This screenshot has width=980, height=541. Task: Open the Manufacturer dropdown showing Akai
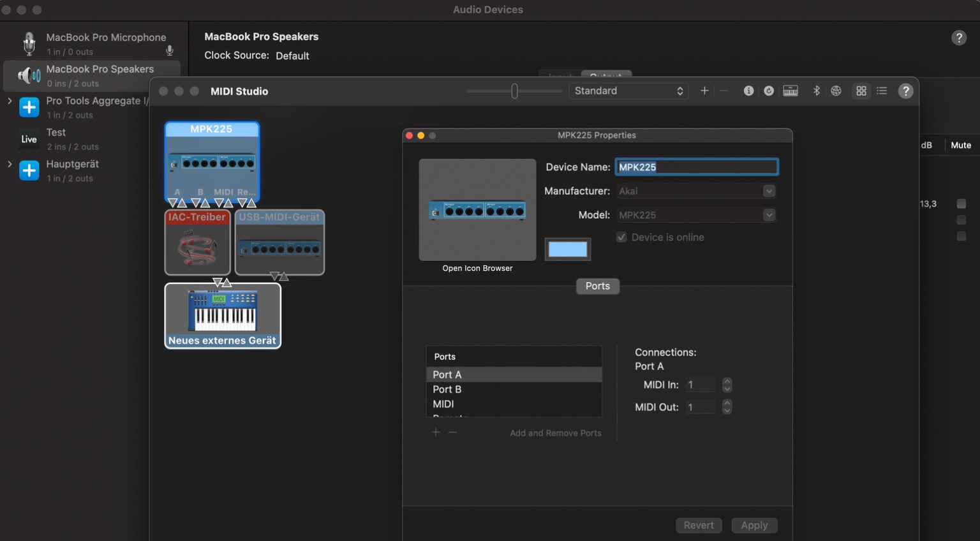click(x=695, y=191)
